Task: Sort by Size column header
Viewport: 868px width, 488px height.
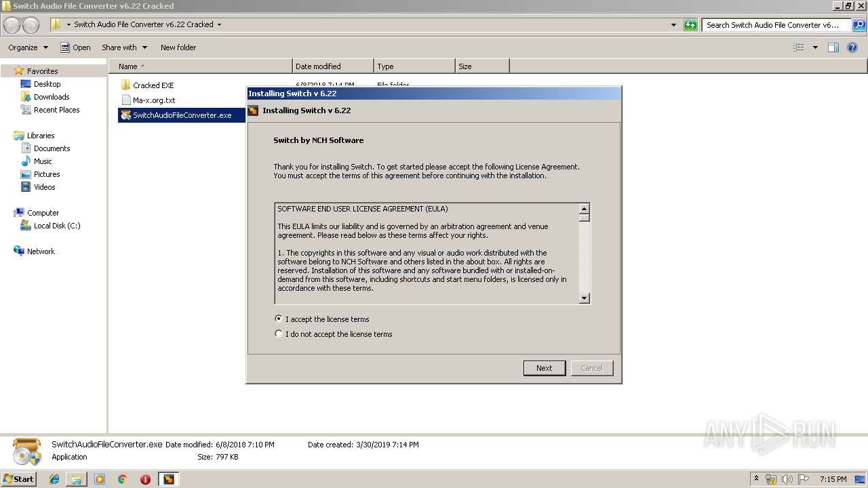Action: (x=482, y=66)
